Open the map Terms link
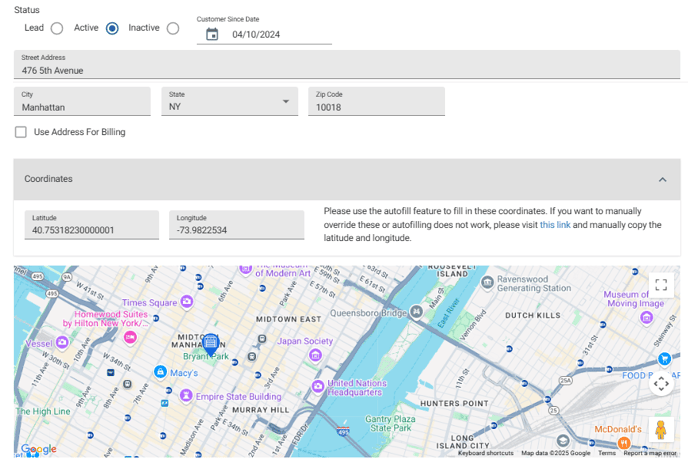 (x=607, y=453)
